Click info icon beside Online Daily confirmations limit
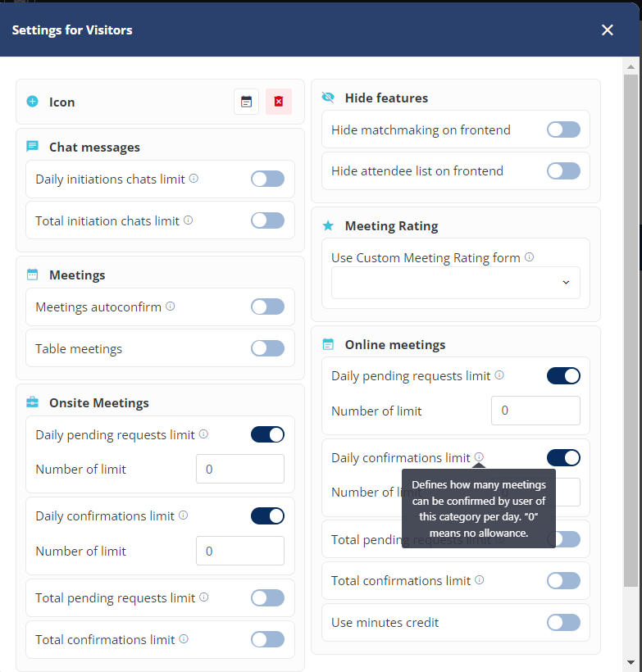 [479, 456]
